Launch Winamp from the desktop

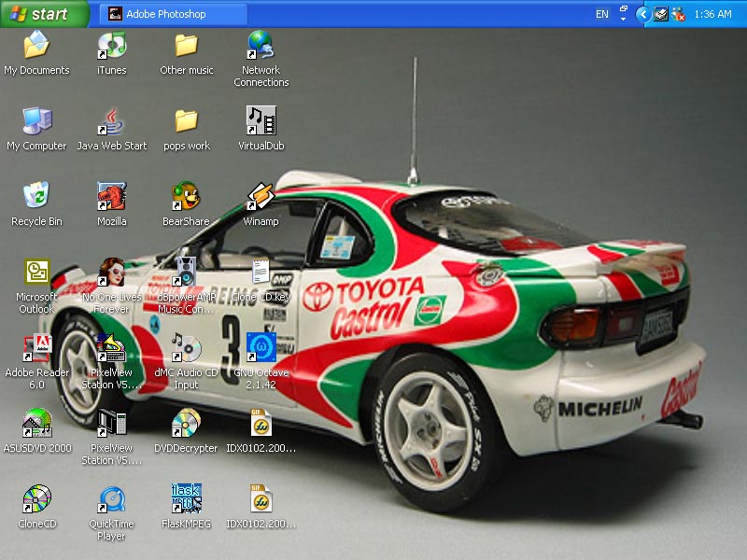pyautogui.click(x=261, y=197)
